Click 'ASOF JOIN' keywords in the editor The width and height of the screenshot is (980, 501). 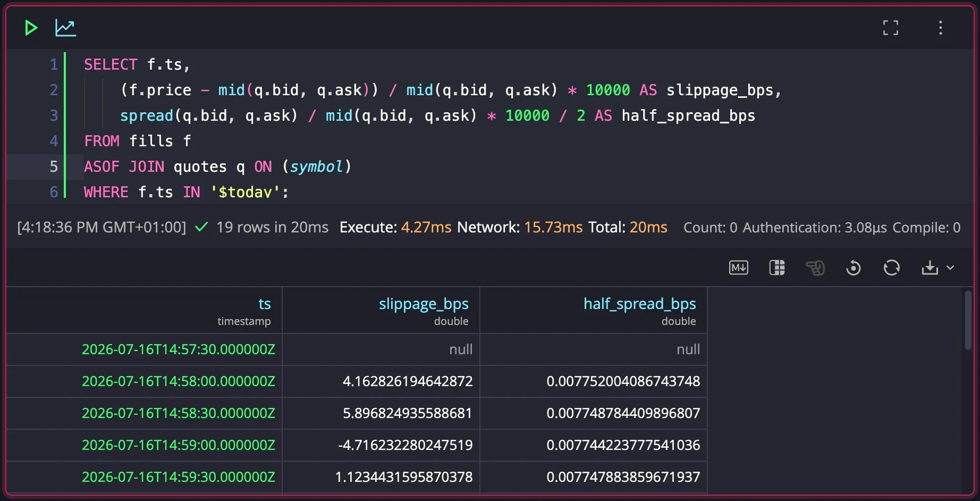(x=124, y=167)
